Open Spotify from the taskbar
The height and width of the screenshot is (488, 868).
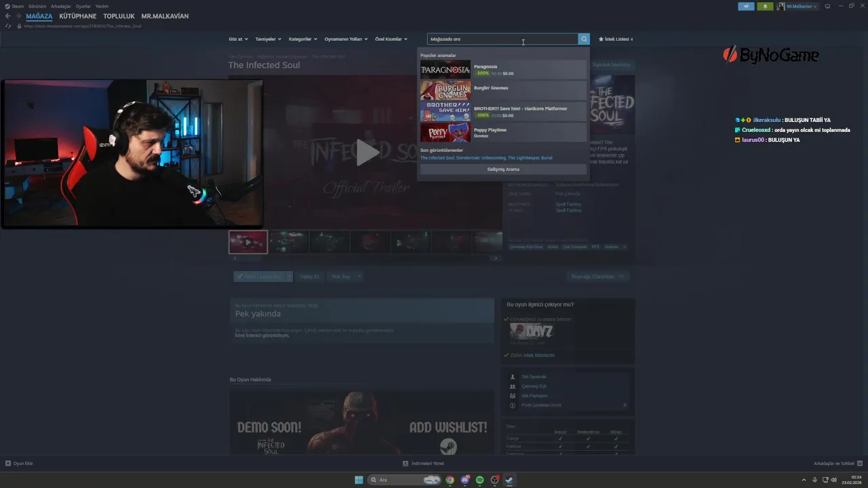[479, 480]
